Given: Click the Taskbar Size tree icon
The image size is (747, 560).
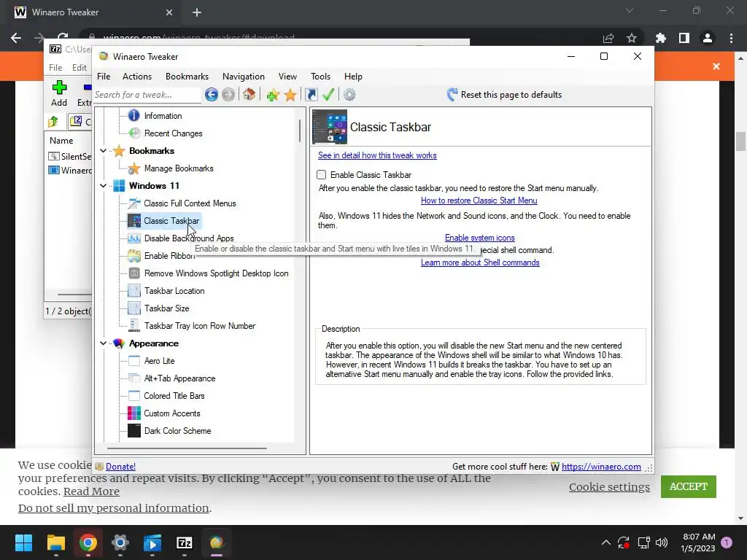Looking at the screenshot, I should pos(134,308).
